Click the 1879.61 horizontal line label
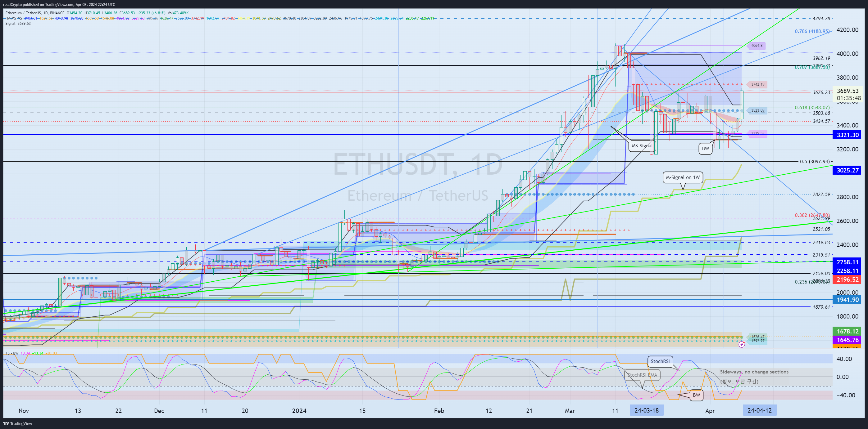Viewport: 868px width, 429px height. 821,307
